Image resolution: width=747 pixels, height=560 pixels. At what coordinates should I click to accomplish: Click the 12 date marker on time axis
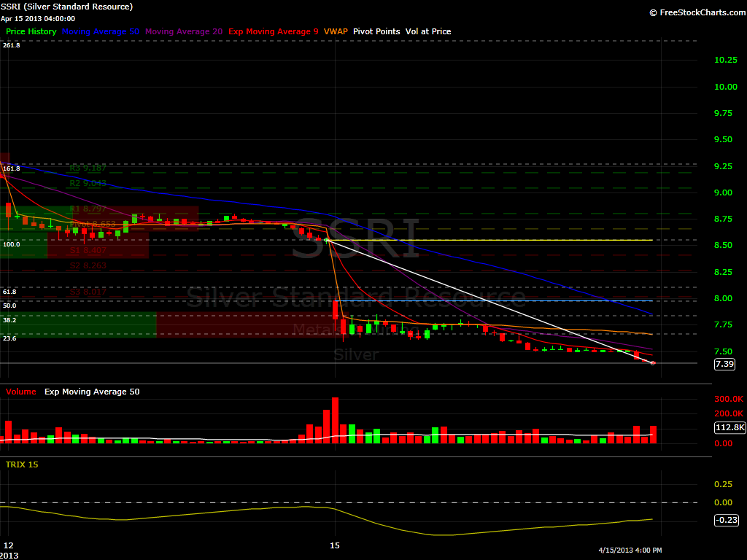pyautogui.click(x=9, y=545)
